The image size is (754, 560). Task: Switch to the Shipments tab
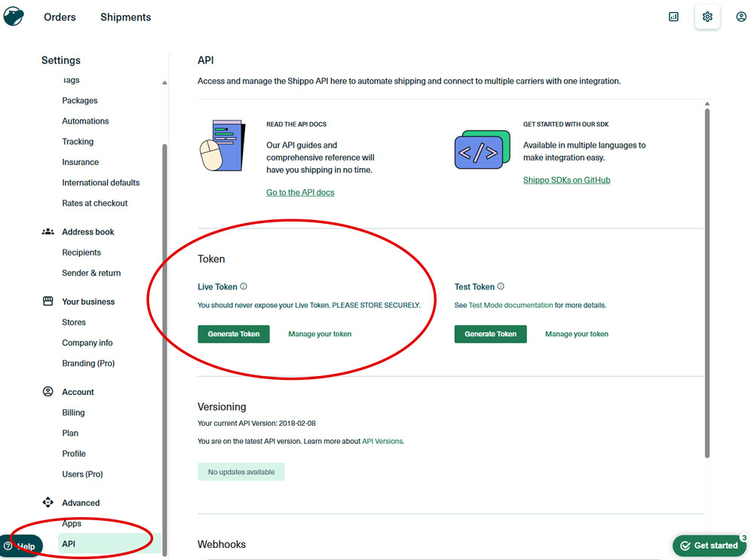coord(125,17)
